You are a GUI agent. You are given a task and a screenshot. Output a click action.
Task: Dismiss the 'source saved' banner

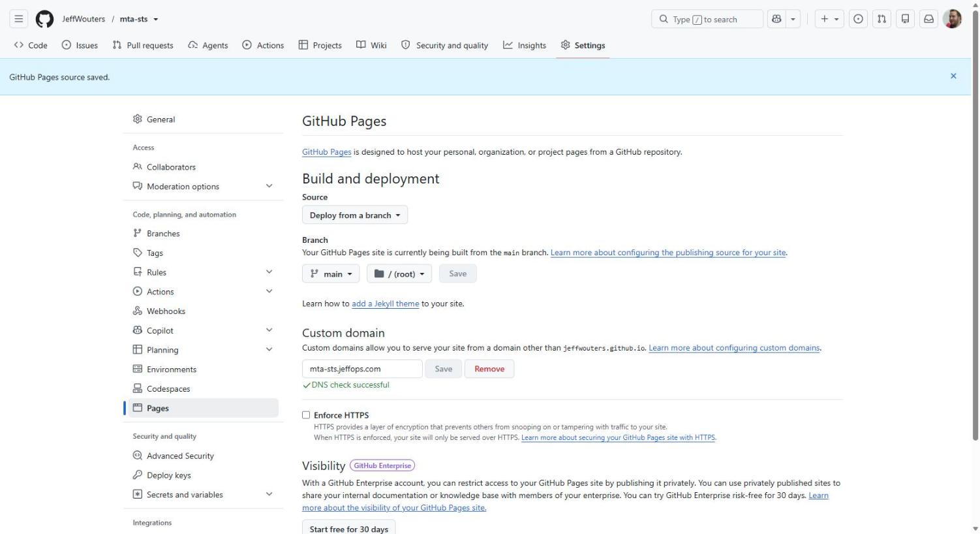click(953, 76)
